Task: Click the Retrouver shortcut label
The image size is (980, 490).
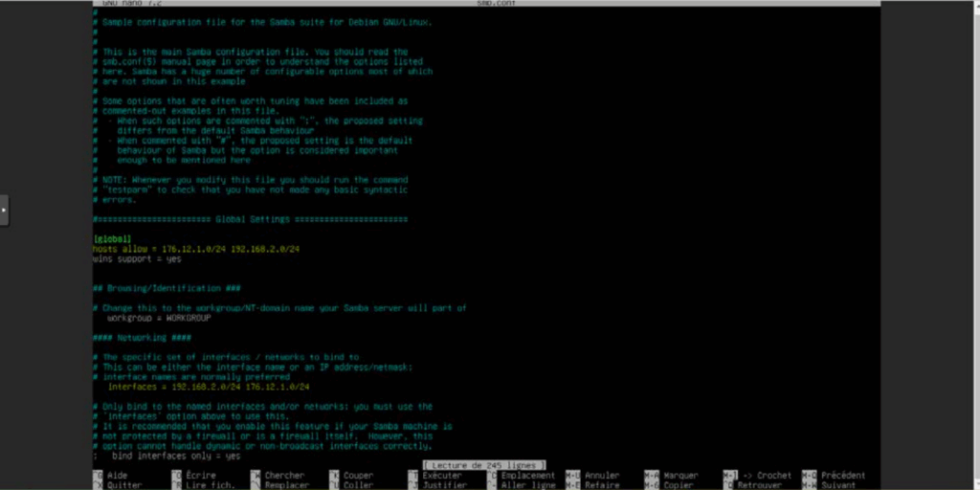Action: 759,485
